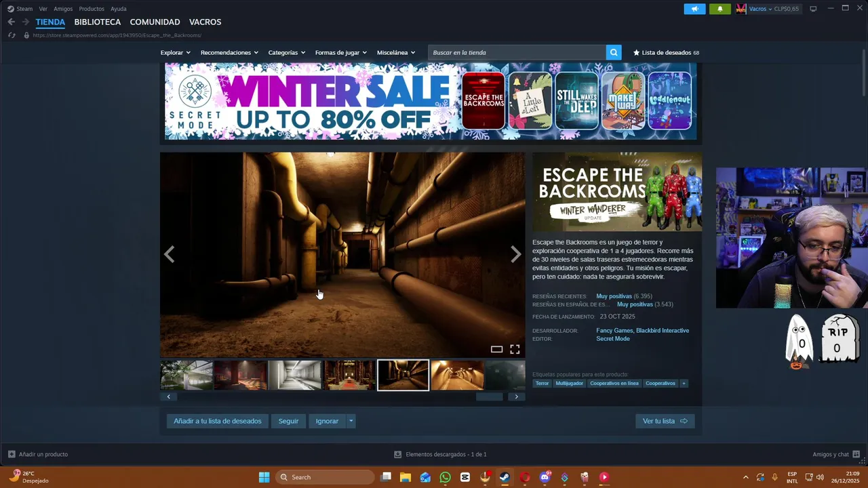
Task: Move thumbnail strip left with arrow
Action: tap(168, 396)
